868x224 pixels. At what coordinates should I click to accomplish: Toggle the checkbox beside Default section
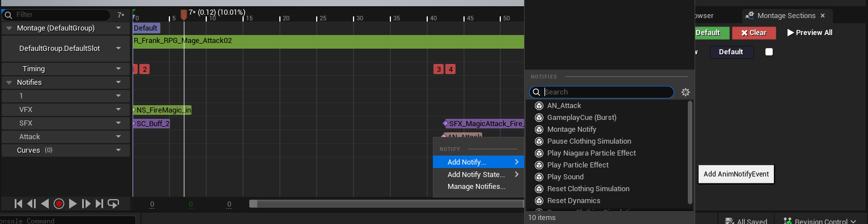[x=769, y=52]
